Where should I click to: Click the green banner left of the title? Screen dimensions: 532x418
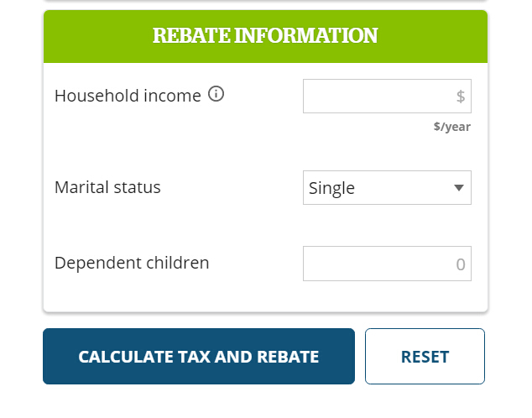98,36
